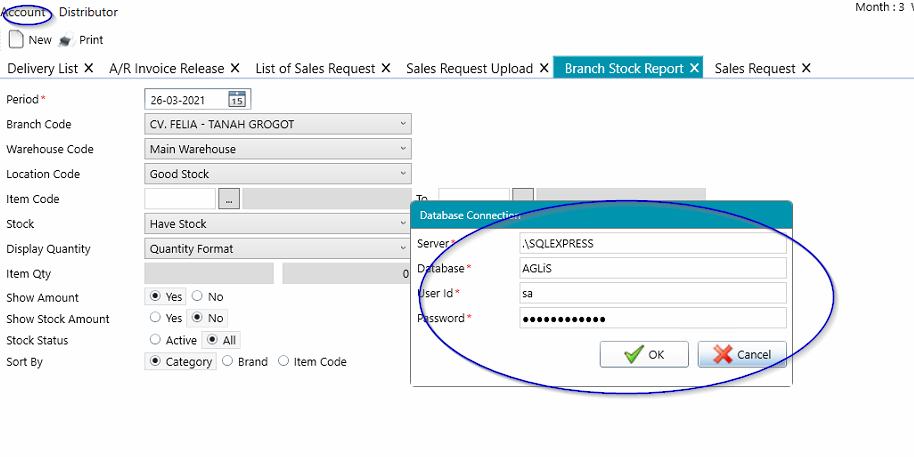Sort by Brand radio option

(229, 362)
